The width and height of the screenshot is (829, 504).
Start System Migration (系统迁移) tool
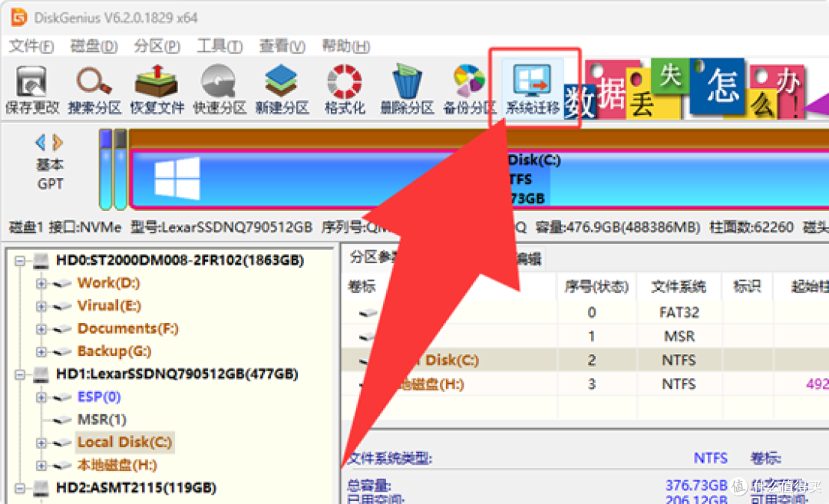(x=532, y=90)
